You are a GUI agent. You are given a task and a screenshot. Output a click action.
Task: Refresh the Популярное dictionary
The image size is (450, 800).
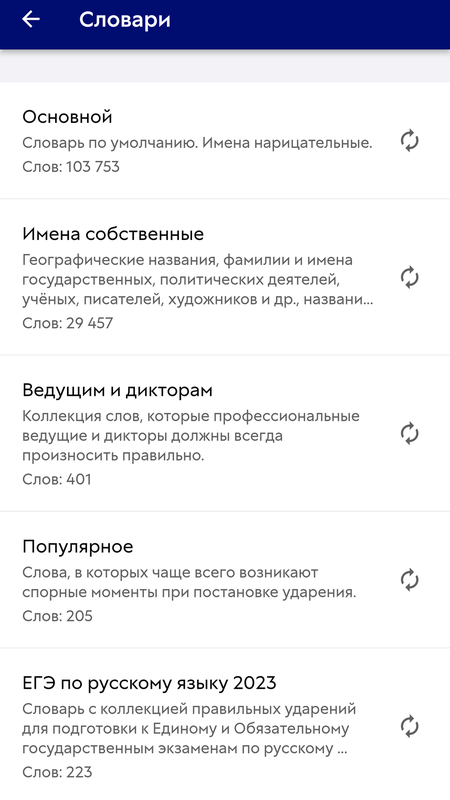409,581
